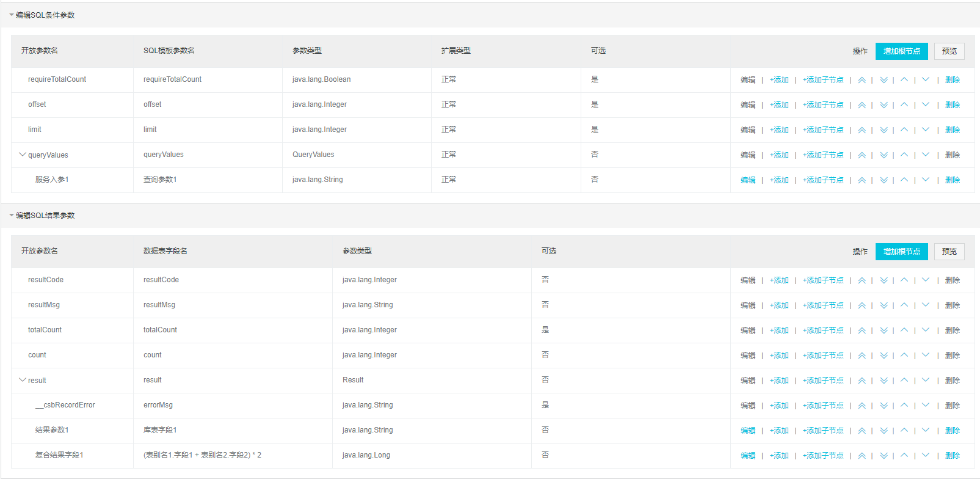Move __csbRecordError row up one position
980x482 pixels.
(x=904, y=406)
